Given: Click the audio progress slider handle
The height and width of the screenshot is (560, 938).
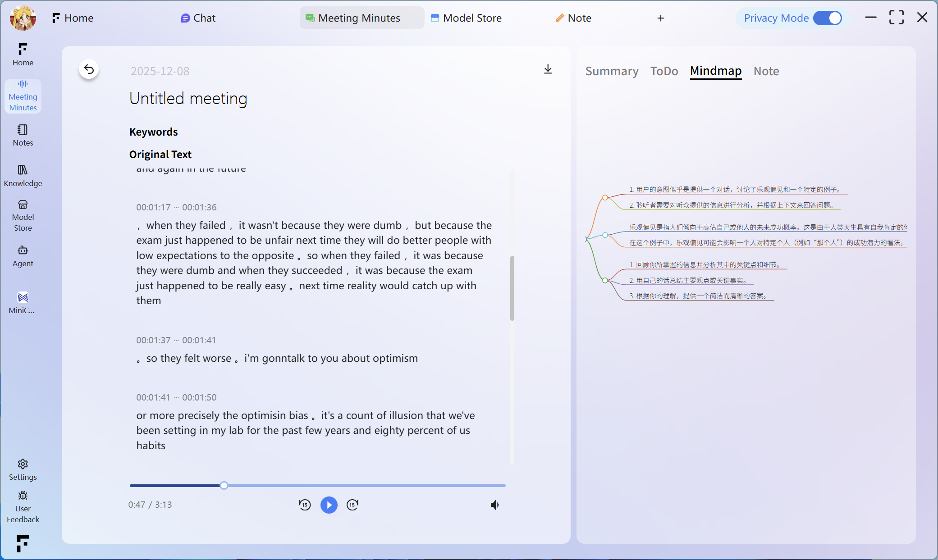Looking at the screenshot, I should point(224,485).
